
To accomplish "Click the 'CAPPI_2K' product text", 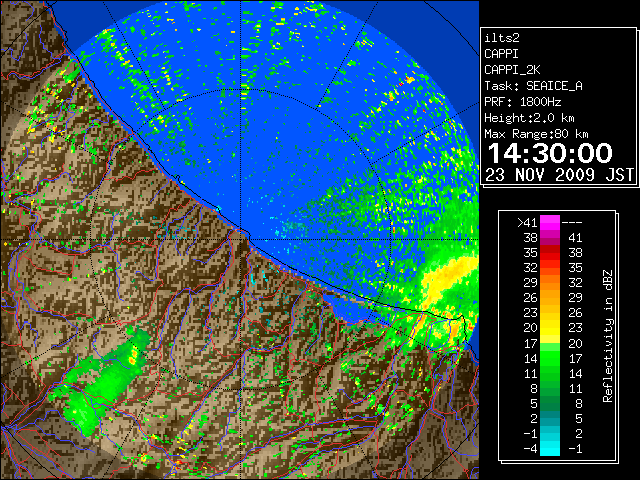I will (512, 70).
